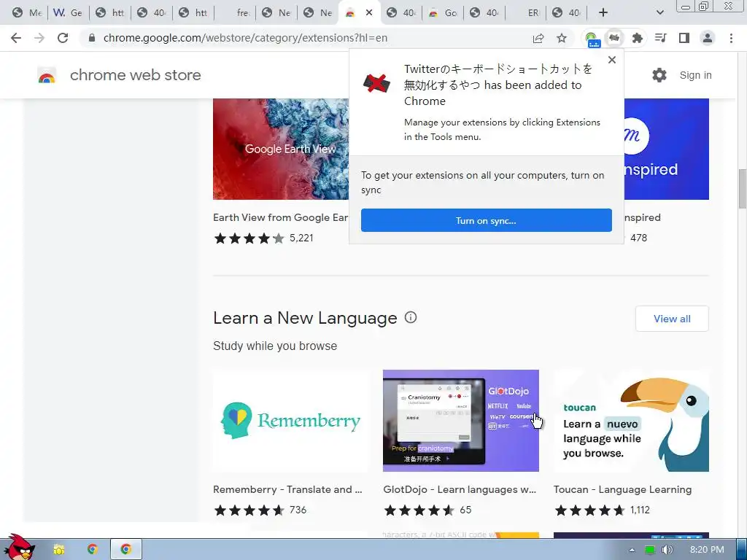Click the 5,221 rating count
This screenshot has width=747, height=560.
tap(301, 238)
